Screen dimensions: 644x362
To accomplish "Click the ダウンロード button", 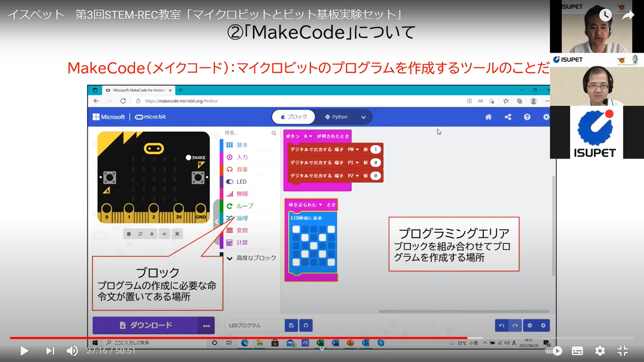I will tap(145, 325).
